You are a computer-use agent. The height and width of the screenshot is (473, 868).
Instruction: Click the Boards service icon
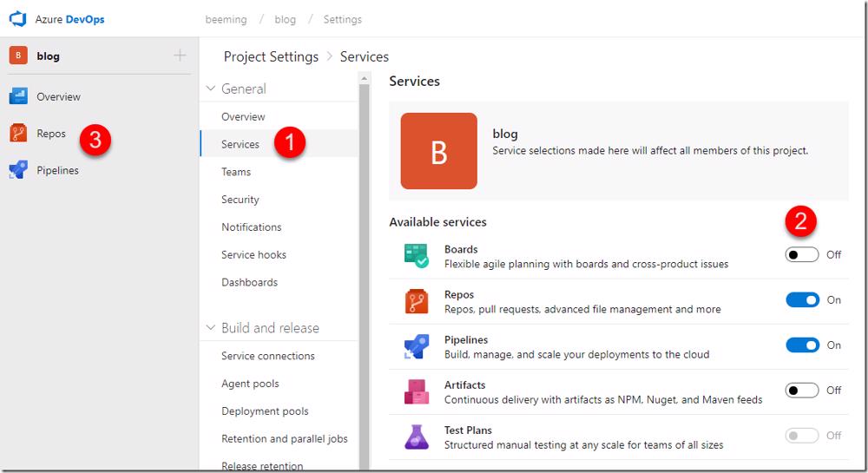(x=417, y=255)
